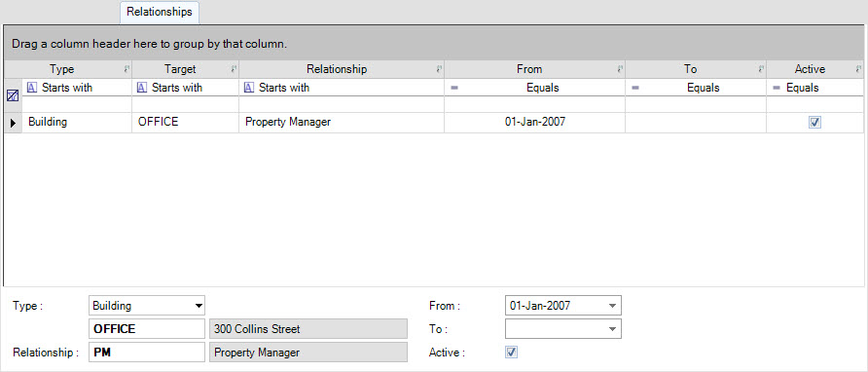This screenshot has height=372, width=868.
Task: Click the To column Equals filter icon
Action: pyautogui.click(x=635, y=88)
